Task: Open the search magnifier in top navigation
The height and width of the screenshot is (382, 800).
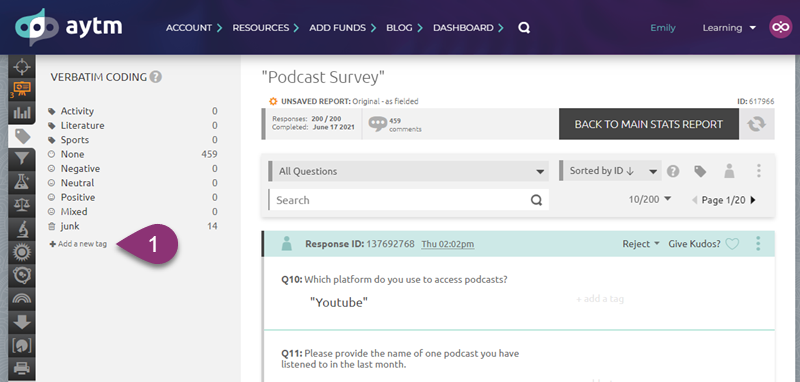Action: click(x=523, y=28)
